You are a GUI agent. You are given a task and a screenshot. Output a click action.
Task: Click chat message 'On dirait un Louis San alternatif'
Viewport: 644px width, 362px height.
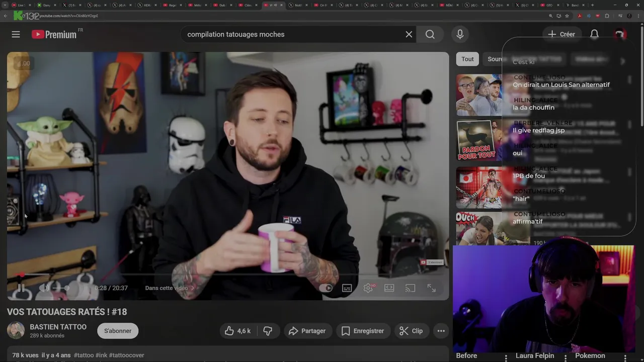(x=561, y=84)
